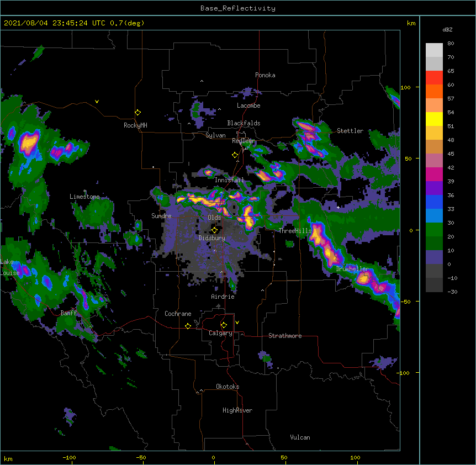Select the Drumheller city label
Screen dimensions: 476x465
(x=352, y=269)
